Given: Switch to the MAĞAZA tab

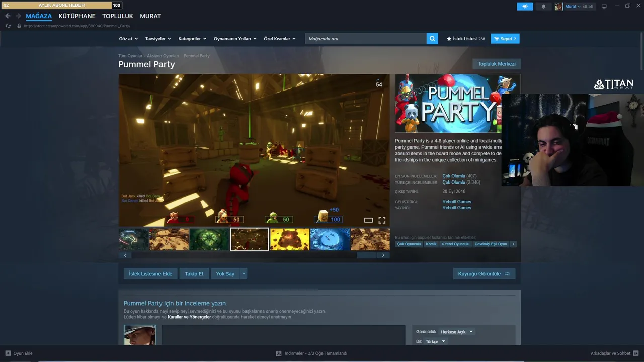Looking at the screenshot, I should point(39,16).
